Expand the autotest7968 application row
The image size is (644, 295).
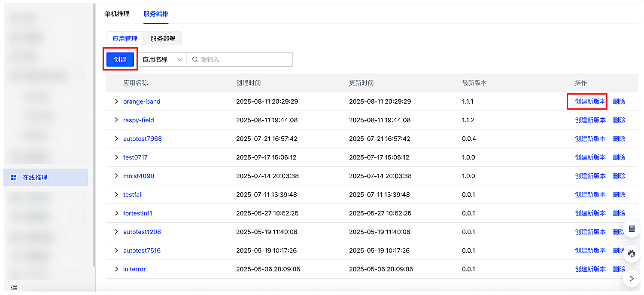tap(116, 138)
